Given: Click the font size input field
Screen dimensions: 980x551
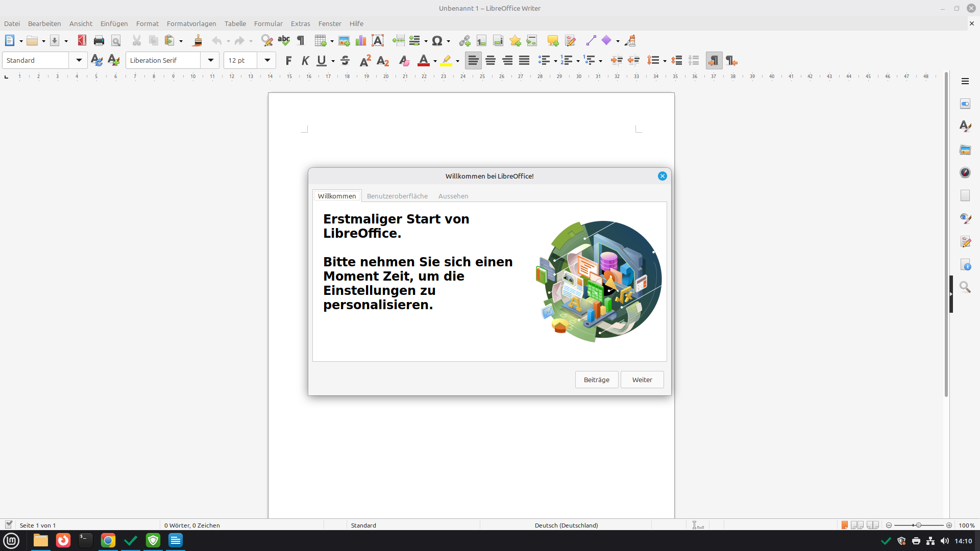Looking at the screenshot, I should click(x=241, y=60).
